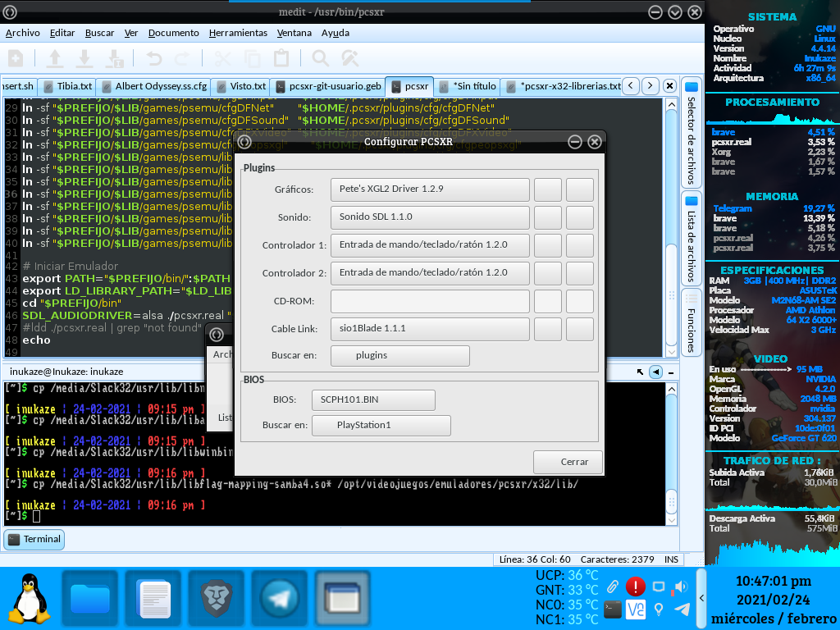The width and height of the screenshot is (840, 630).
Task: Click the Cerrar button in Configurar PCSXR
Action: [568, 462]
